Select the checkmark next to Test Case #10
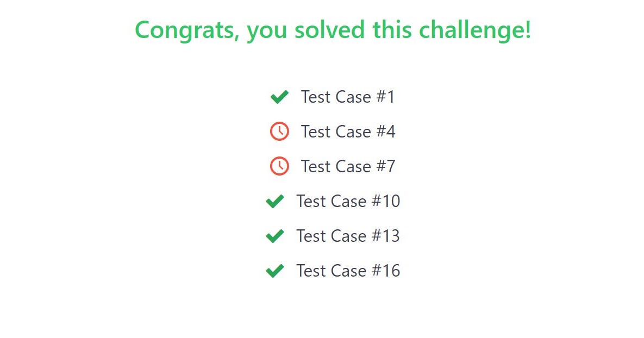644x338 pixels. [x=275, y=201]
